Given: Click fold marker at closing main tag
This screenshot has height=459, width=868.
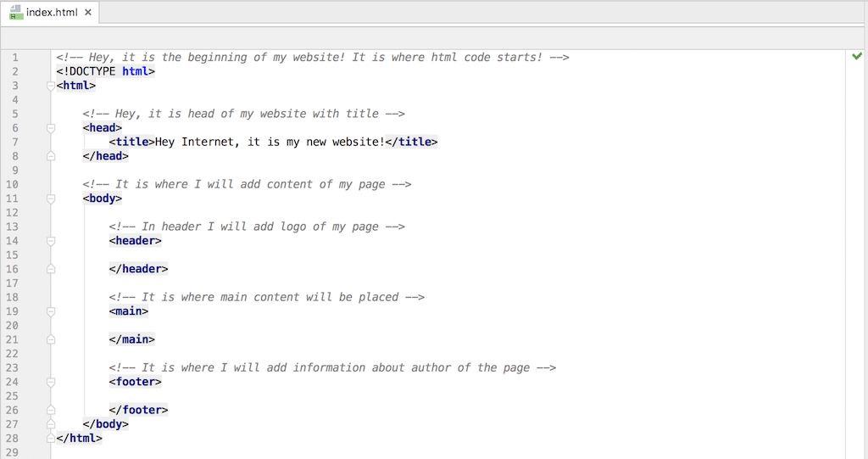Looking at the screenshot, I should coord(50,339).
